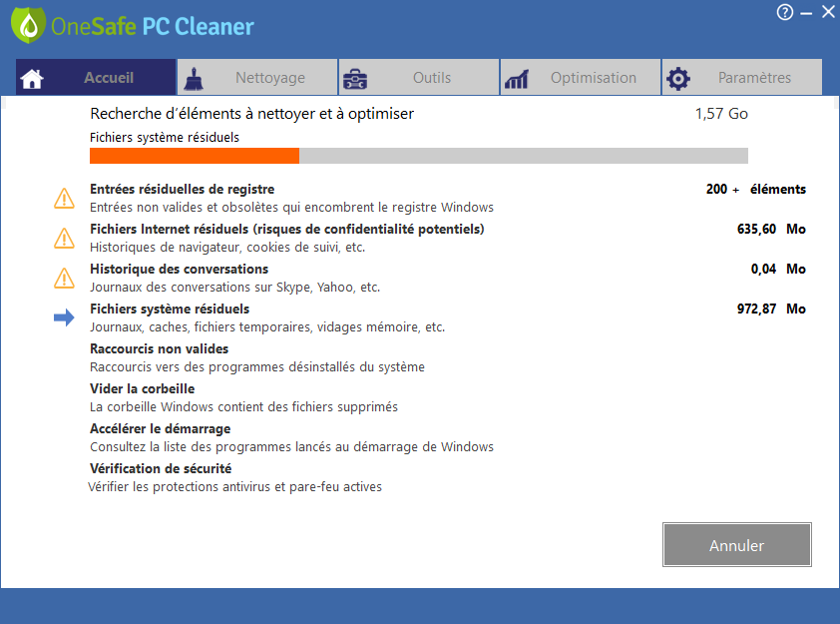Close the OneSafe PC Cleaner window
840x624 pixels.
(x=828, y=12)
